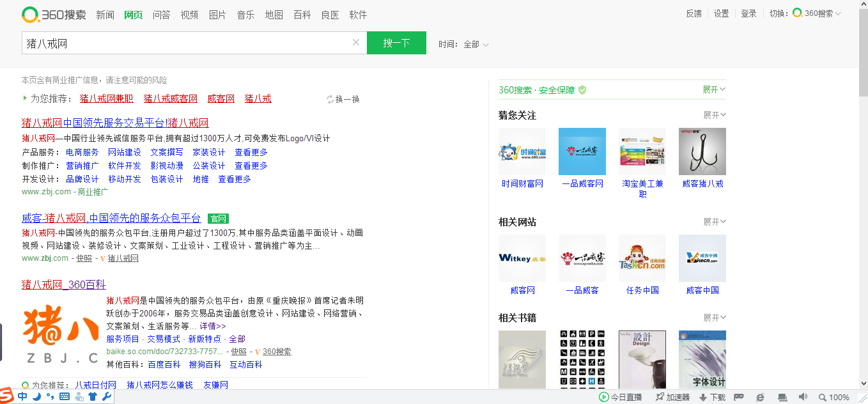Switch to the 软件 tab
This screenshot has height=404, width=868.
coord(358,15)
